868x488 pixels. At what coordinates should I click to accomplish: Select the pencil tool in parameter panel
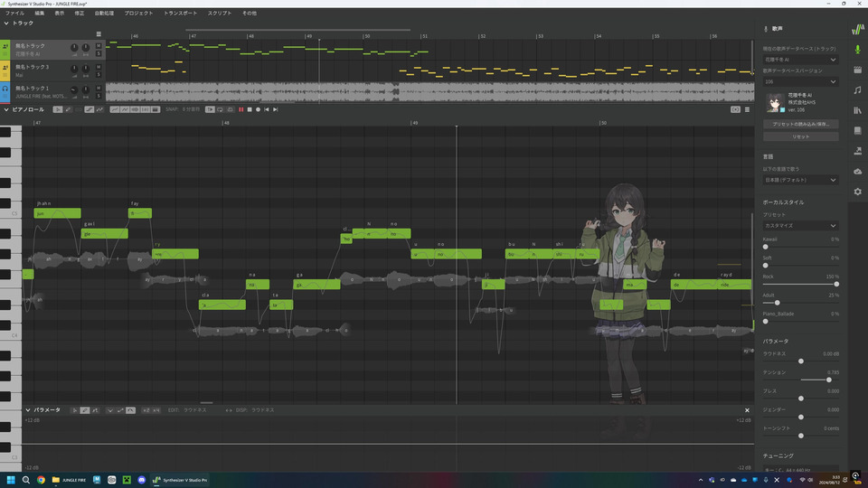click(85, 410)
